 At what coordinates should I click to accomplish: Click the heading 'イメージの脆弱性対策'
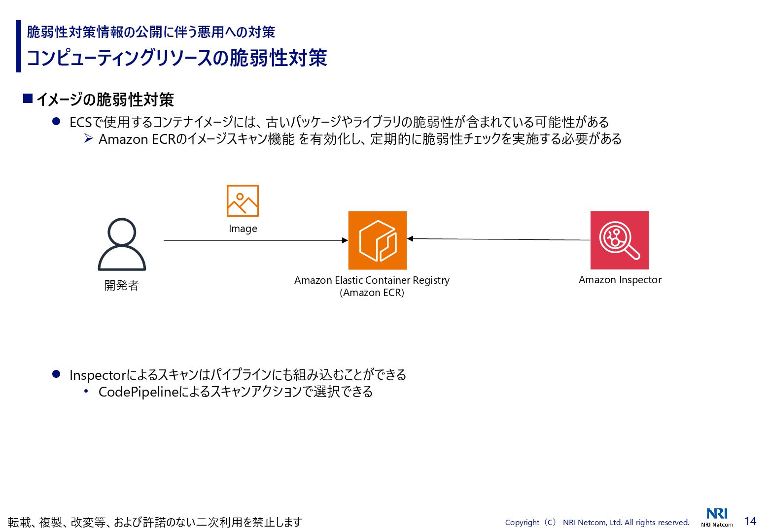pyautogui.click(x=105, y=100)
